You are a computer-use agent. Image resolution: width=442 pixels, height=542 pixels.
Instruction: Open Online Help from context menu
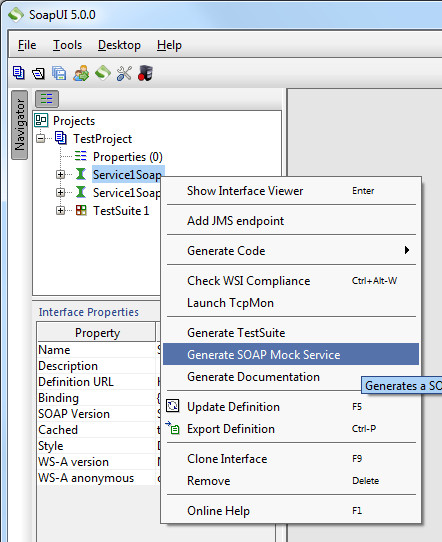(291, 511)
